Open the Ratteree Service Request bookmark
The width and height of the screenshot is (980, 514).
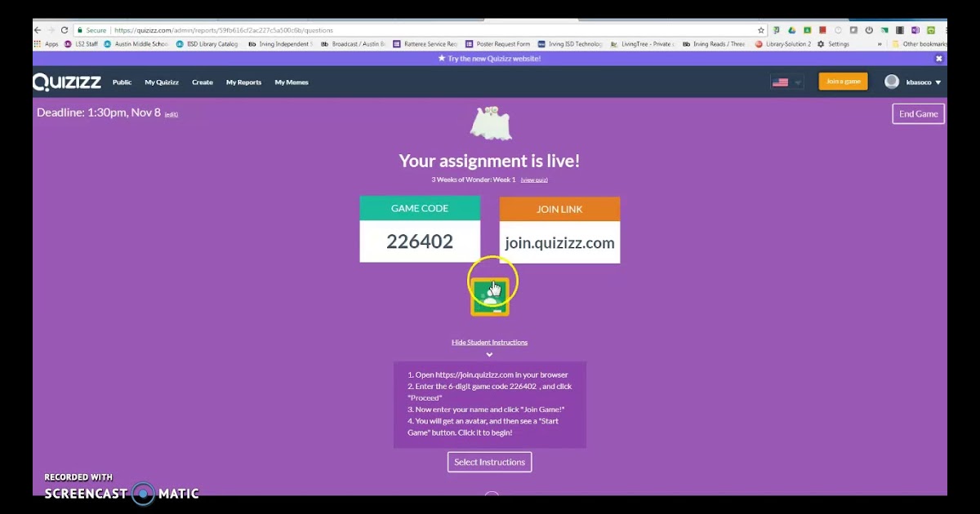425,44
